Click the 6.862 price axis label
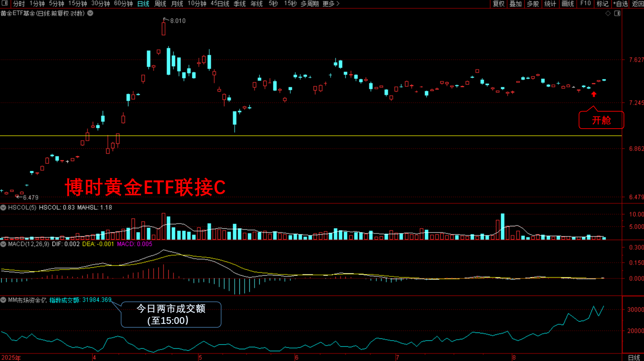The height and width of the screenshot is (361, 644). [636, 149]
